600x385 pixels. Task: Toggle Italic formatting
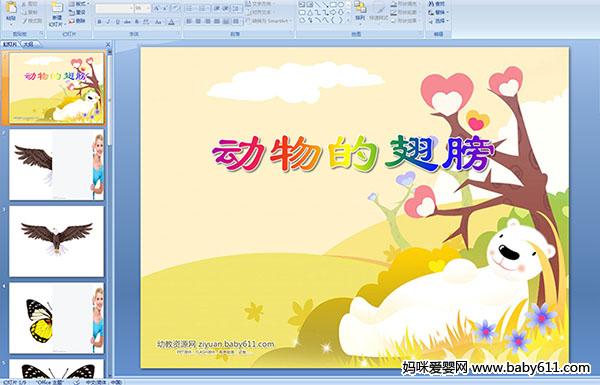108,22
